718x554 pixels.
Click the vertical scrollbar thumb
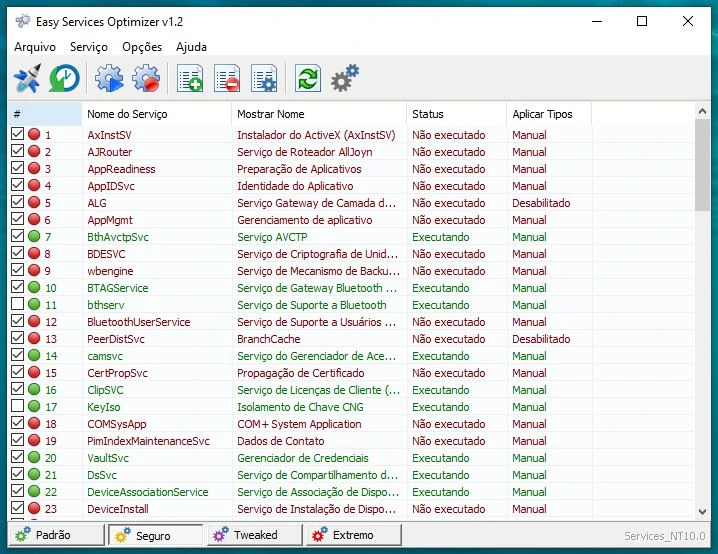[702, 165]
